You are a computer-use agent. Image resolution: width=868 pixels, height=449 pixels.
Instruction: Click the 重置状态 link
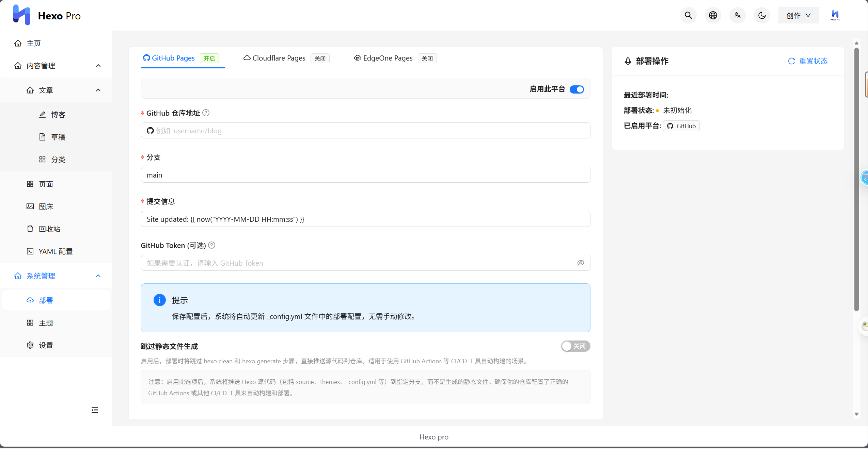coord(813,61)
